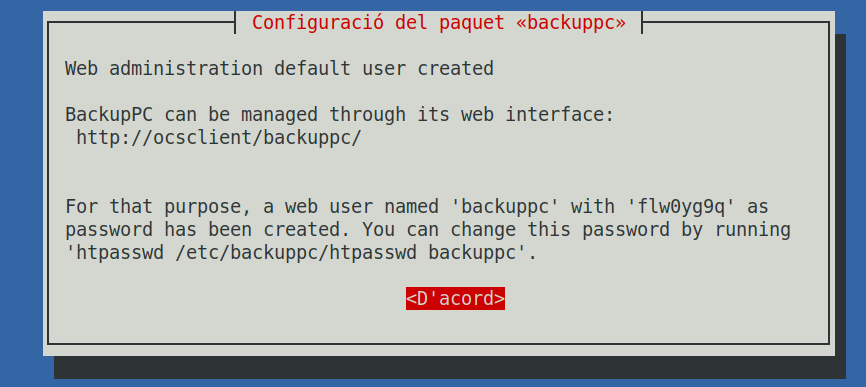Click the title Configuració del paquet «backuppc»
This screenshot has width=866, height=387.
(439, 23)
